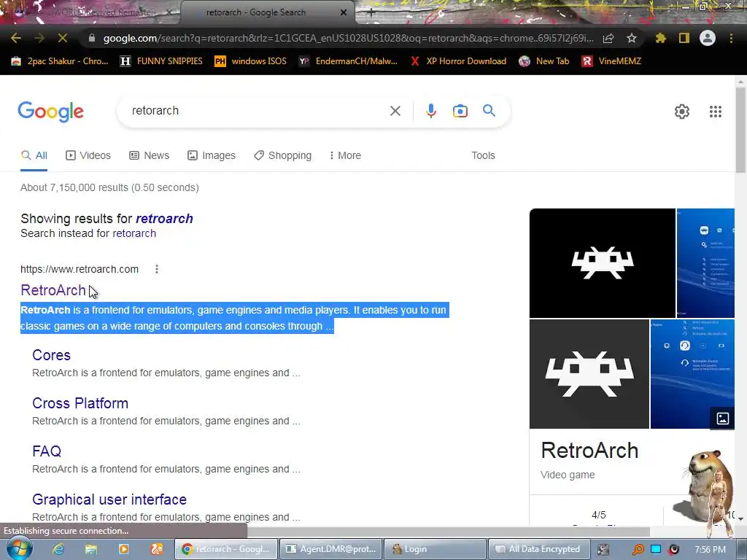Screen dimensions: 747x560
Task: Open the Chrome three-dot menu
Action: tap(731, 38)
